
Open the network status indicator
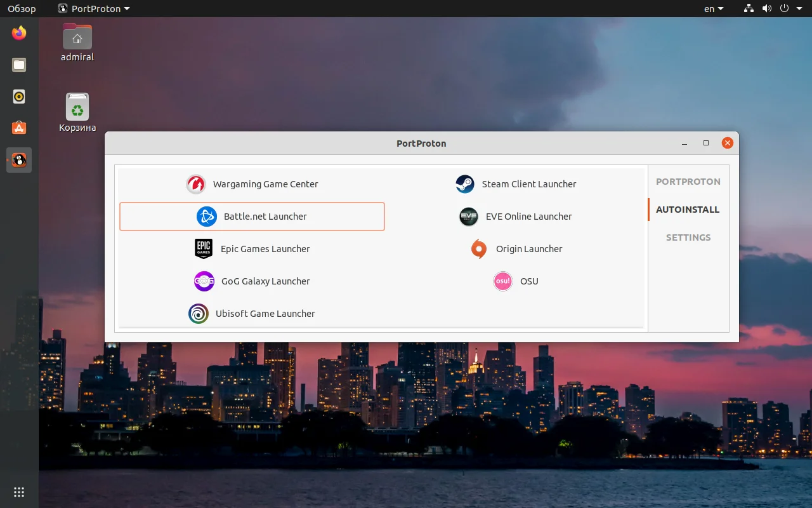749,9
